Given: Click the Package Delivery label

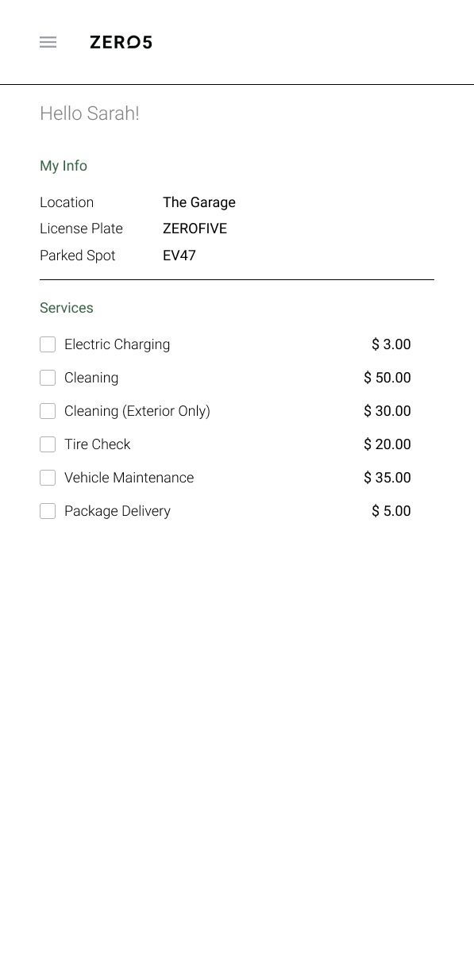Looking at the screenshot, I should point(118,511).
